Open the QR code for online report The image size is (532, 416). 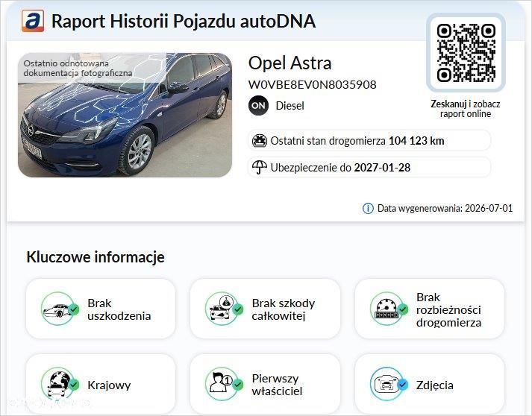[x=466, y=52]
